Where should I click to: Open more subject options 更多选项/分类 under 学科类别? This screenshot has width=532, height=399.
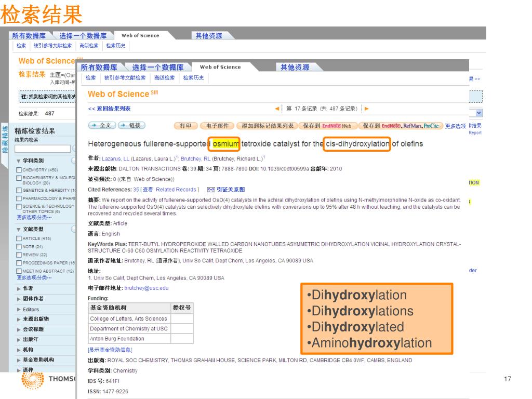point(34,217)
